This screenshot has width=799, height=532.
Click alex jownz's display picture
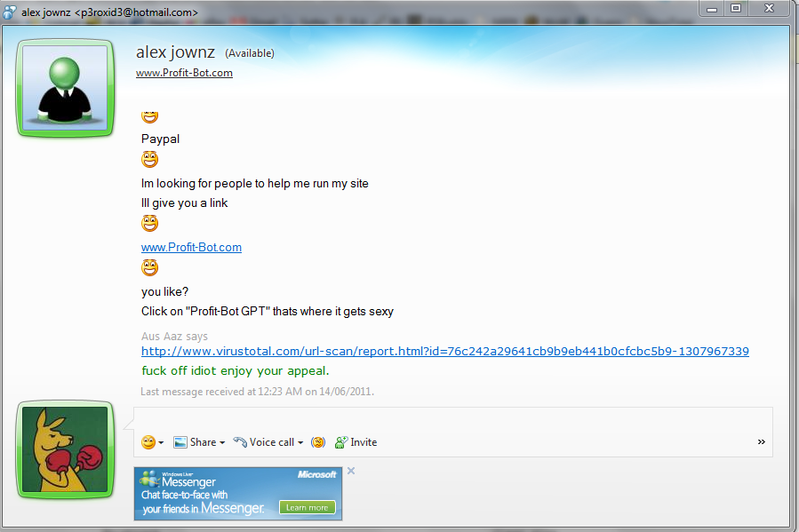[x=65, y=88]
